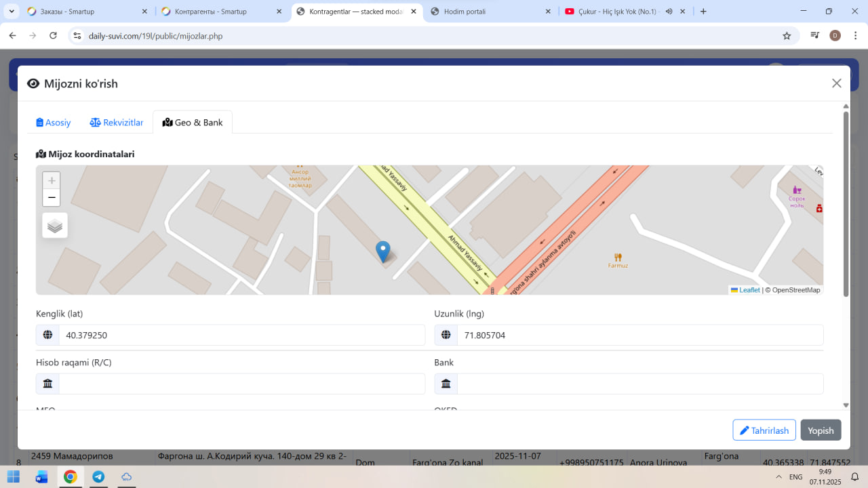Click the Bank name input field
Viewport: 868px width, 488px height.
(639, 384)
